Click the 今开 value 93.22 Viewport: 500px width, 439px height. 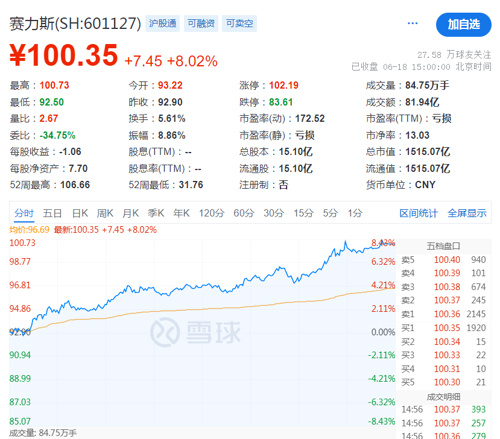click(170, 85)
